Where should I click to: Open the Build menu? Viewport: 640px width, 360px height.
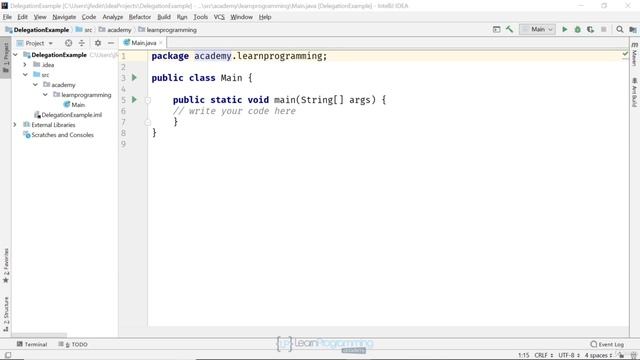(164, 17)
